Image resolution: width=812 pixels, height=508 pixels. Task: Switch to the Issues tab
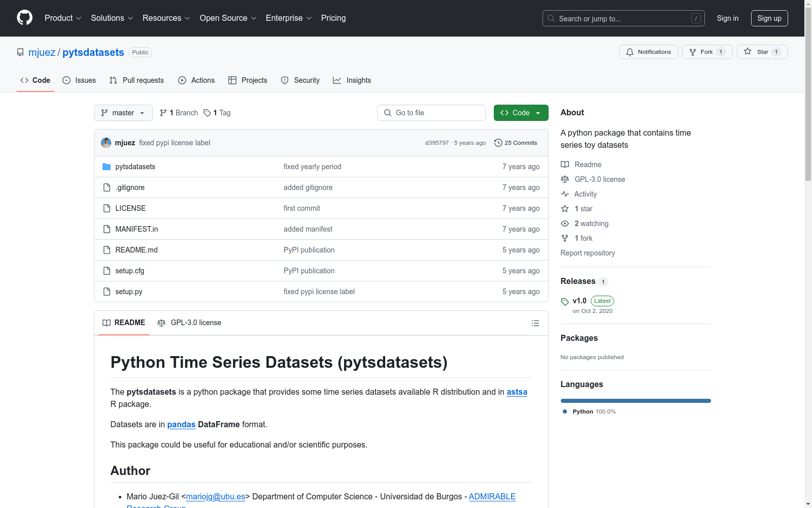click(x=79, y=80)
